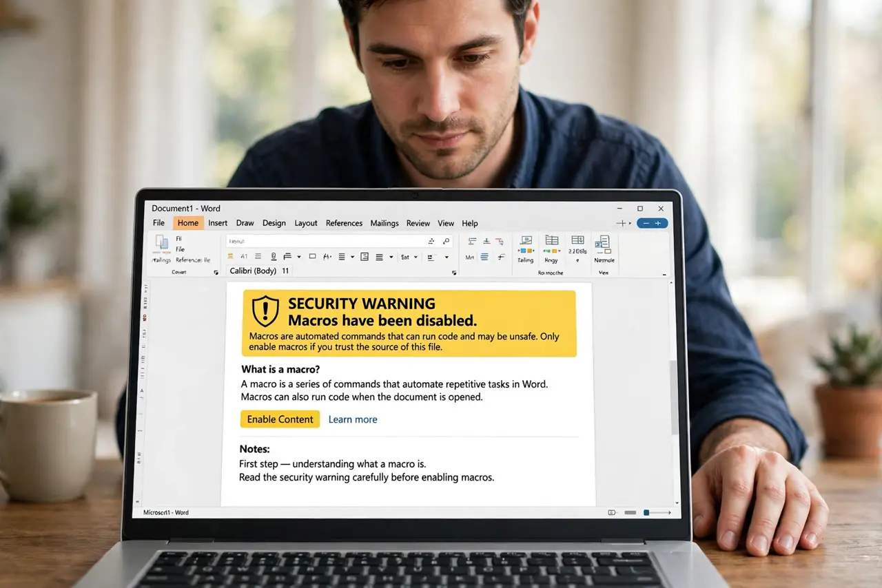Select the A1 icon in the ribbon
882x588 pixels.
click(244, 257)
